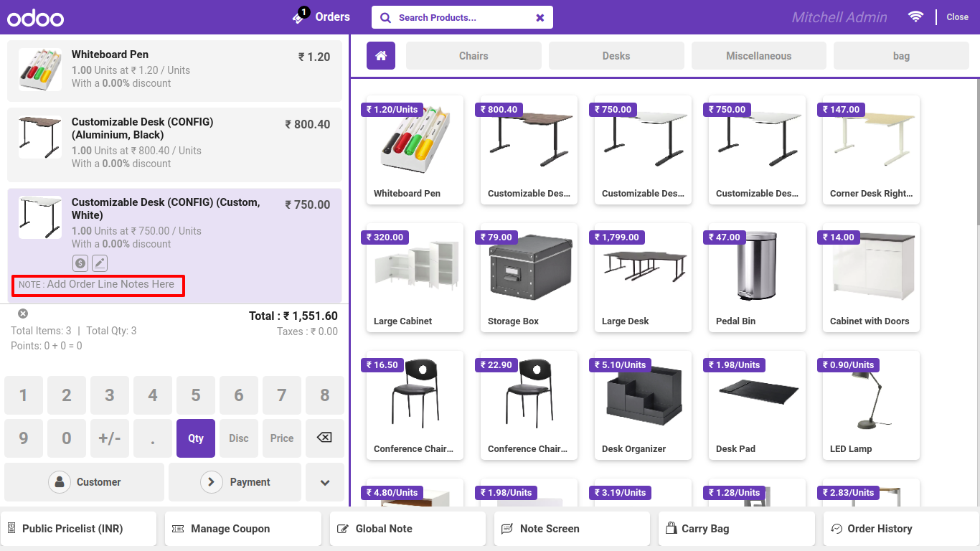Activate Disc mode on the numpad

point(239,438)
